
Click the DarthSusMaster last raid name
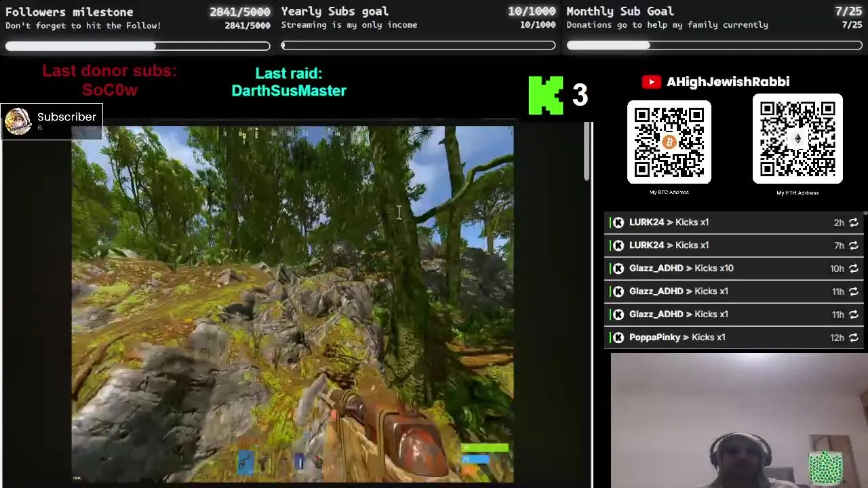[289, 91]
